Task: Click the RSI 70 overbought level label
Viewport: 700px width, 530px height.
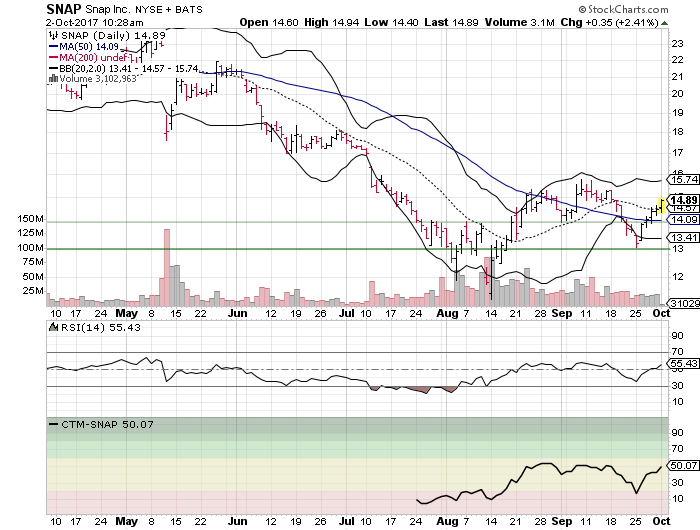Action: (x=678, y=352)
